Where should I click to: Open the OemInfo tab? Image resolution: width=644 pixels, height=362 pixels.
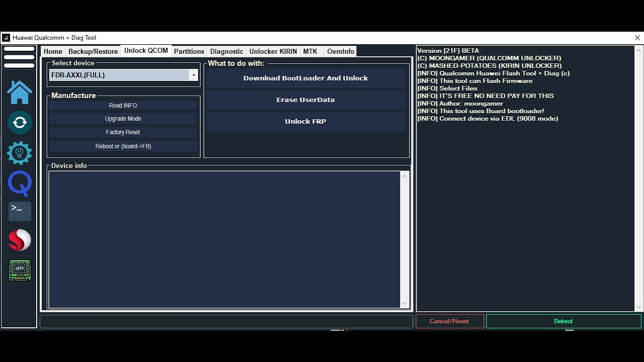(x=341, y=51)
